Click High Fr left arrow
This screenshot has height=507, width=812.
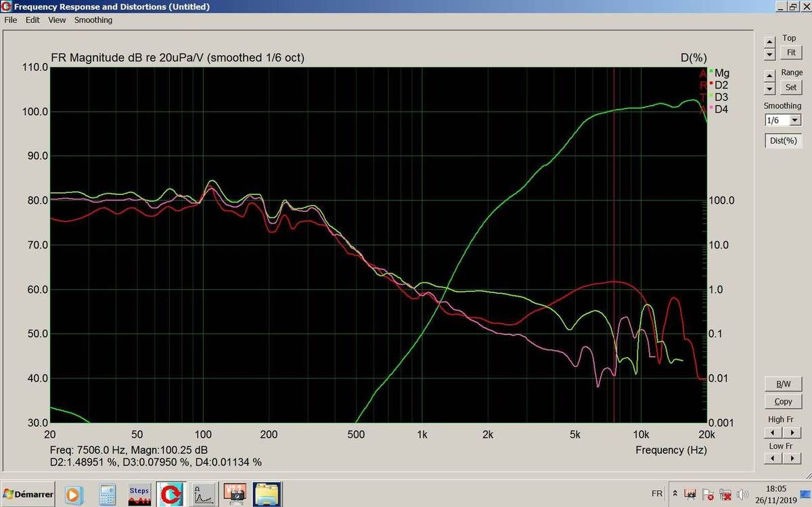click(773, 433)
